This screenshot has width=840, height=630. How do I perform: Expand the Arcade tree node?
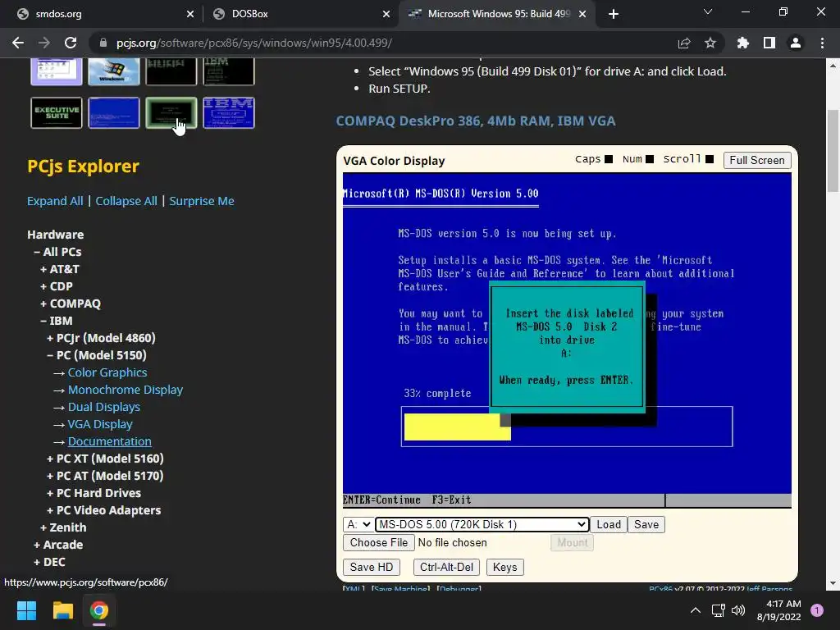click(x=58, y=545)
